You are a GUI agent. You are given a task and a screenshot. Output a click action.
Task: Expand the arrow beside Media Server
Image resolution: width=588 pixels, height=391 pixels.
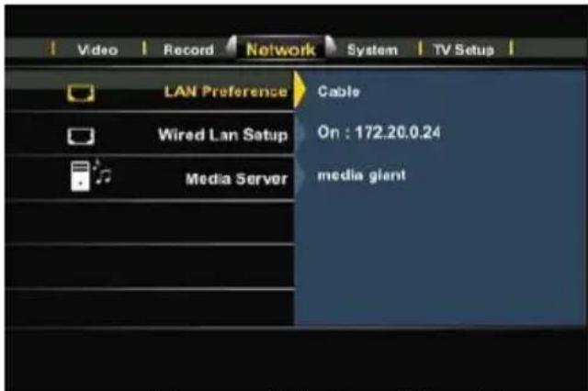click(300, 176)
